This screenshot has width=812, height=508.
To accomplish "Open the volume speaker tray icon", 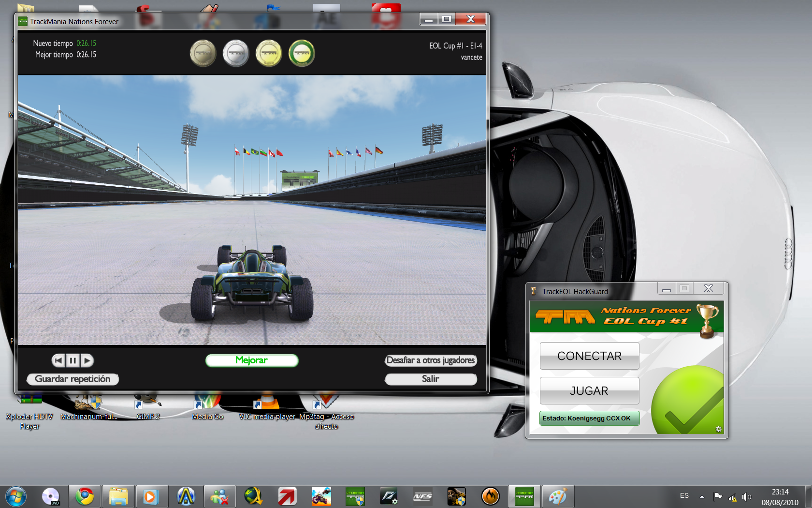I will click(x=747, y=496).
